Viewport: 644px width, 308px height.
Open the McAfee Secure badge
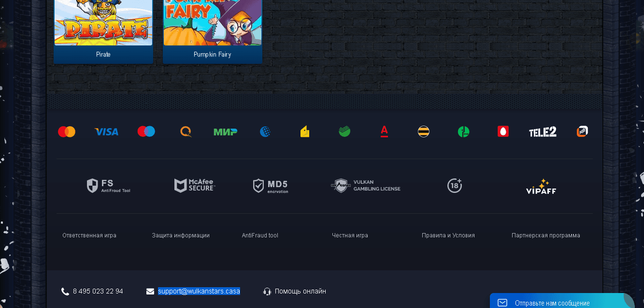[194, 185]
